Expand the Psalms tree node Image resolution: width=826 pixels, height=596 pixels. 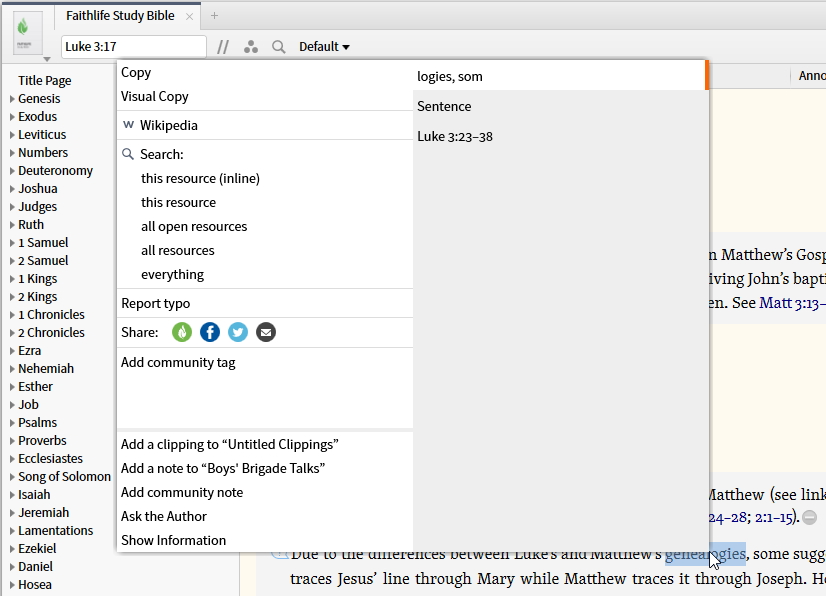[x=12, y=423]
